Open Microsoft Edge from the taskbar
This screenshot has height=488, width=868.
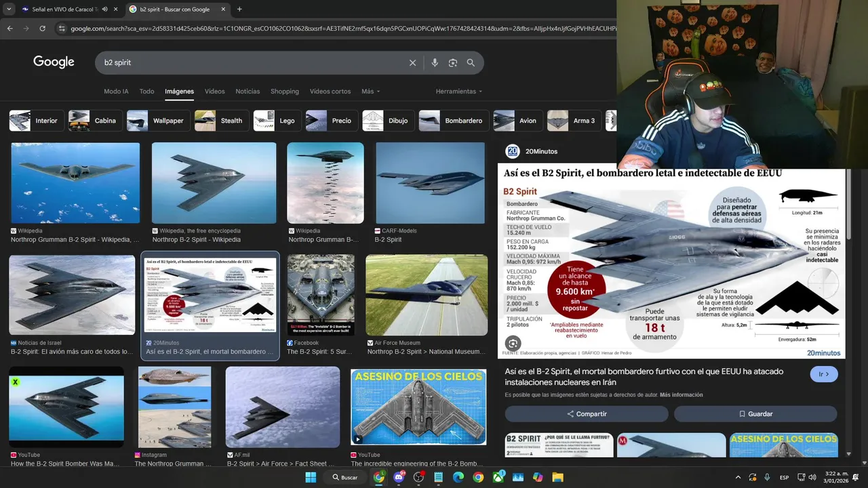pos(458,477)
